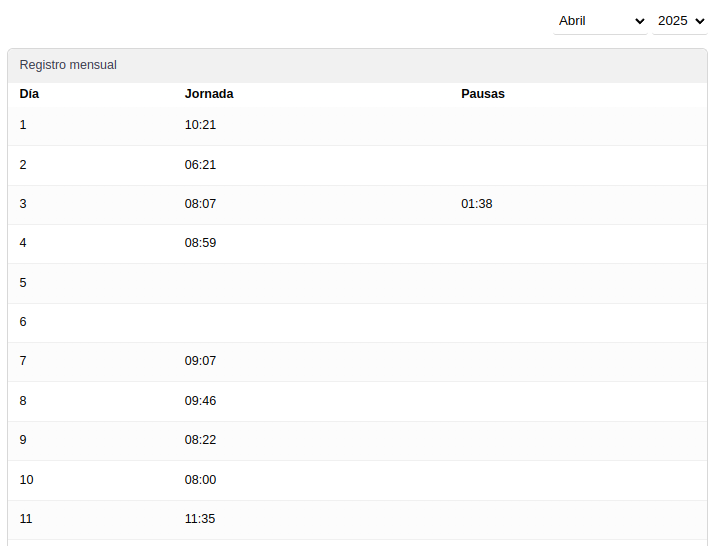
Task: Select day 1 in the Día column
Action: pos(23,125)
